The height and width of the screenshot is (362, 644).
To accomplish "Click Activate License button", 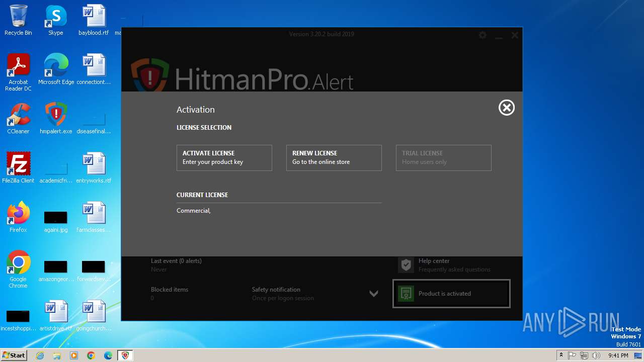I will click(224, 158).
